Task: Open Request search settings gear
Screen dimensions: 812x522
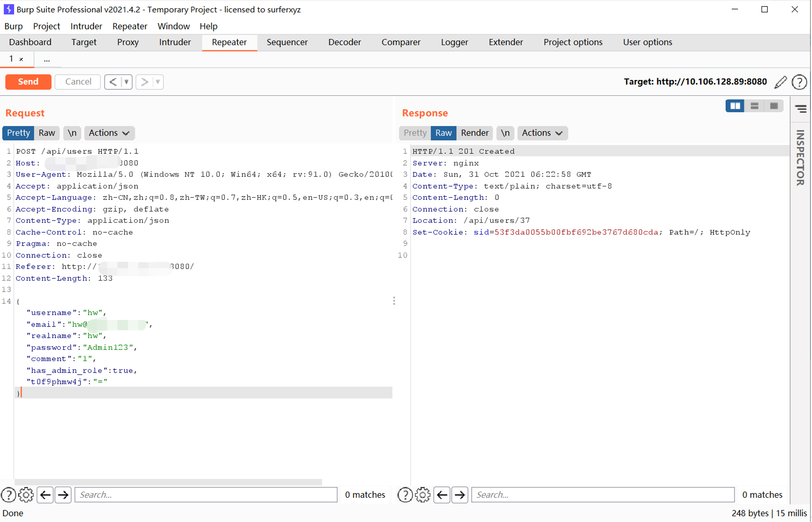Action: (x=26, y=495)
